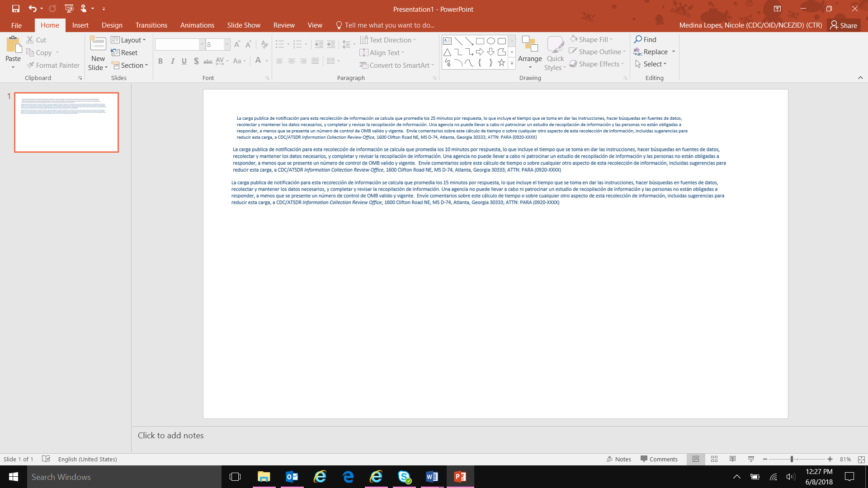The width and height of the screenshot is (868, 488).
Task: Click the Undo arrow icon
Action: pyautogui.click(x=32, y=9)
